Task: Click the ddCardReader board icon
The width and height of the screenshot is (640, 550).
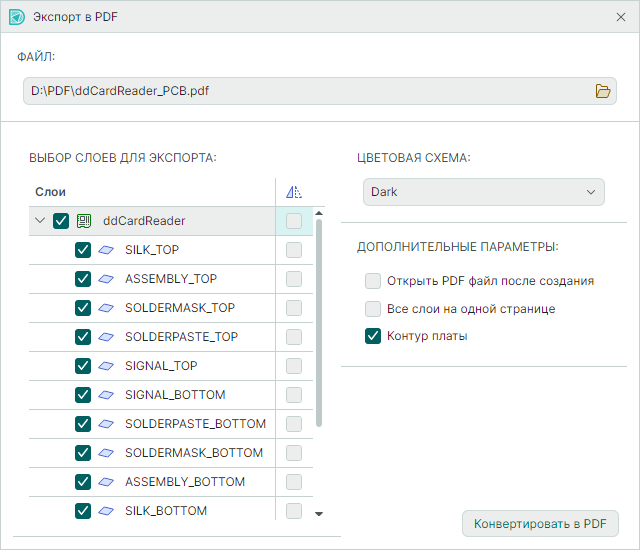Action: click(85, 221)
